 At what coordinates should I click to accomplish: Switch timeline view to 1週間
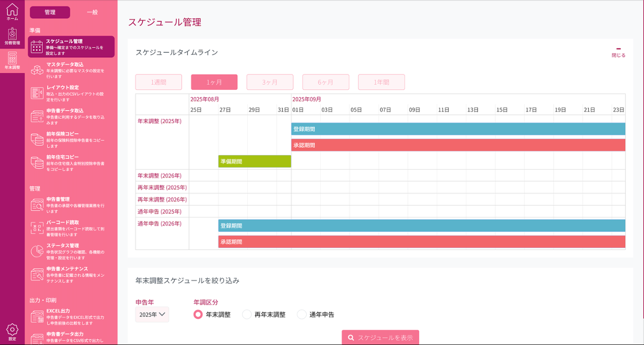(x=158, y=82)
